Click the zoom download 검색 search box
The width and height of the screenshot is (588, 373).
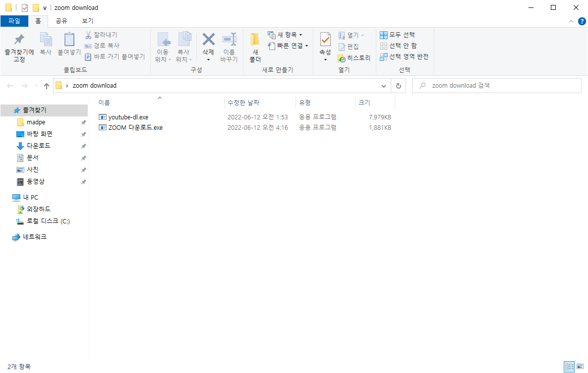tap(496, 86)
